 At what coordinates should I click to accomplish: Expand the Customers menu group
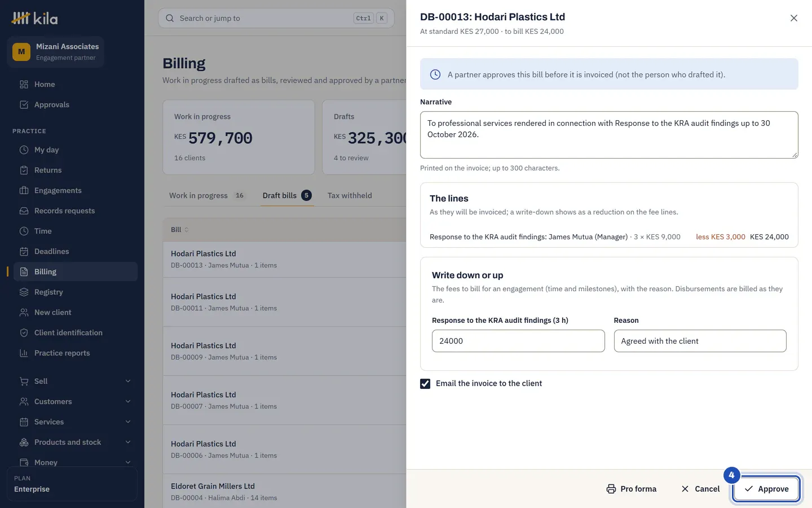75,401
